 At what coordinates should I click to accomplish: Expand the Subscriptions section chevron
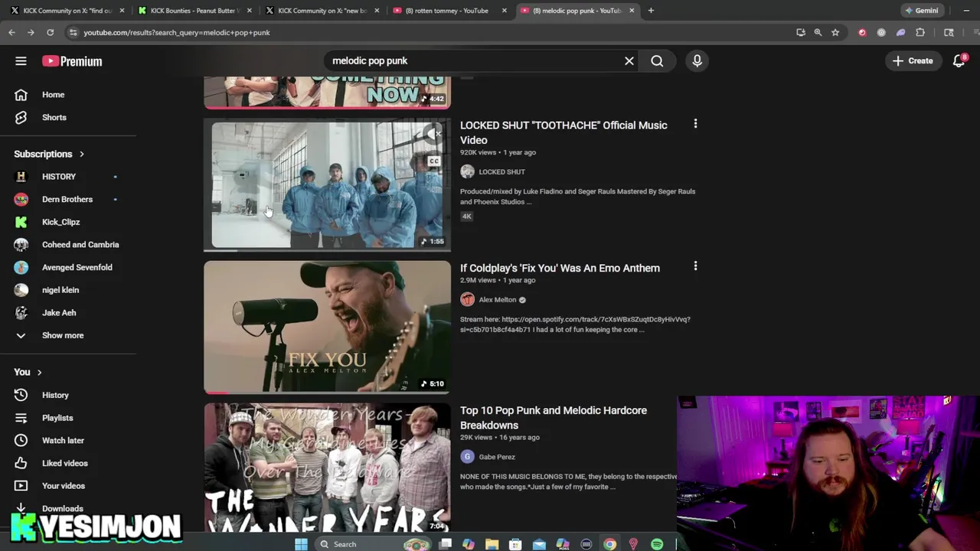[x=82, y=154]
